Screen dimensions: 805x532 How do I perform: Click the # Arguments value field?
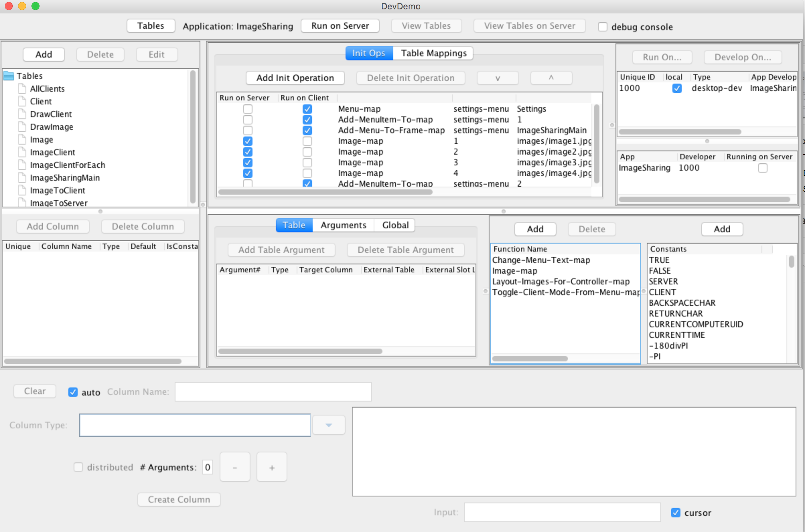pos(208,467)
